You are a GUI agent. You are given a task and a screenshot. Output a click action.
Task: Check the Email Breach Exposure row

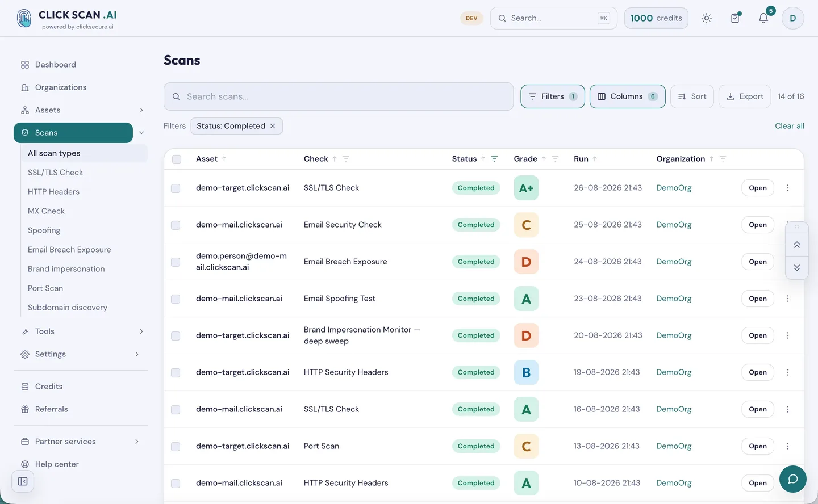176,262
